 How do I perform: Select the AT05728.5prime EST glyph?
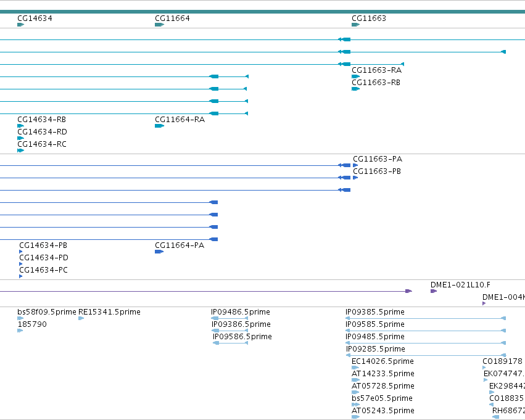[355, 392]
